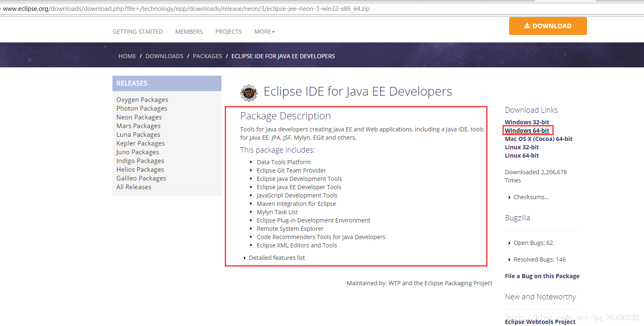
Task: Click the orange DOWNLOAD button
Action: point(548,26)
